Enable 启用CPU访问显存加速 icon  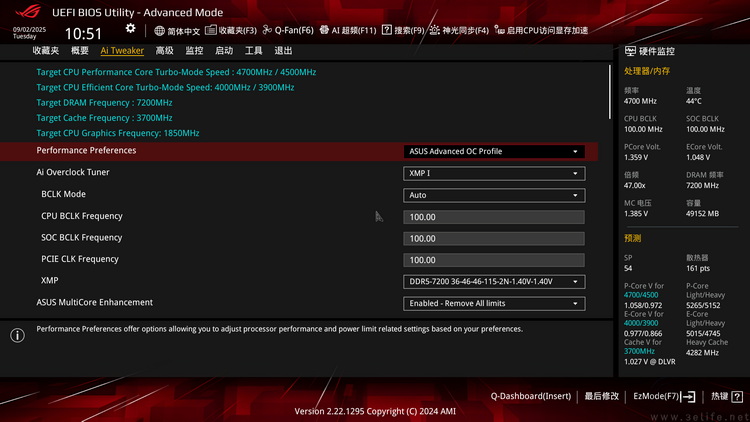pos(499,30)
